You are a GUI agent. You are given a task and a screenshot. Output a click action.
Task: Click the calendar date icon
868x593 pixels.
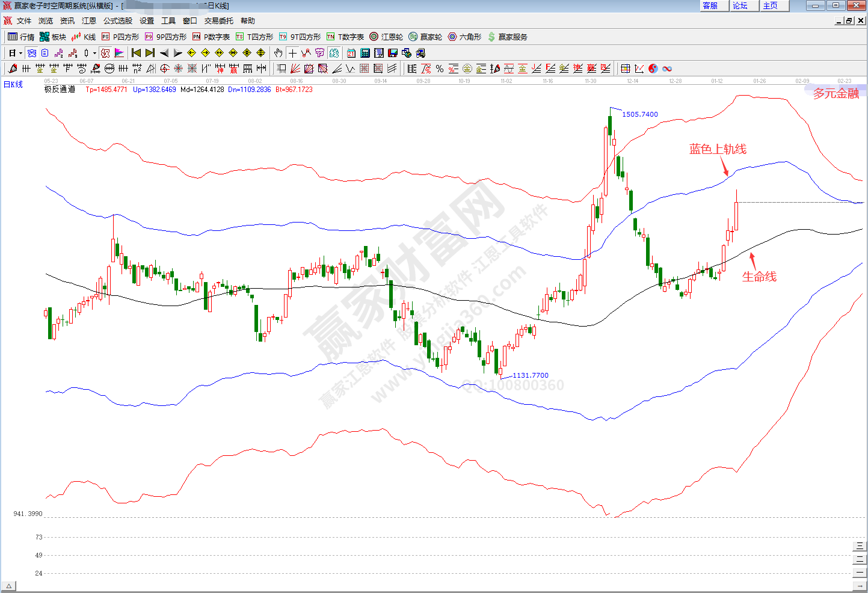pos(351,53)
